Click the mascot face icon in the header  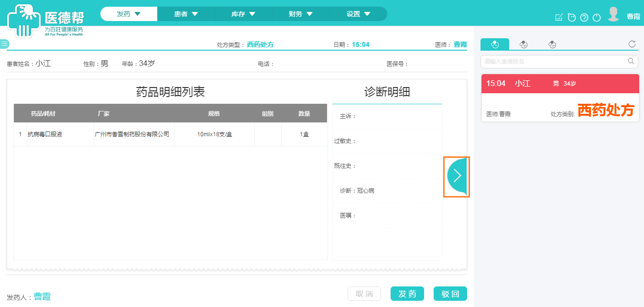click(571, 18)
